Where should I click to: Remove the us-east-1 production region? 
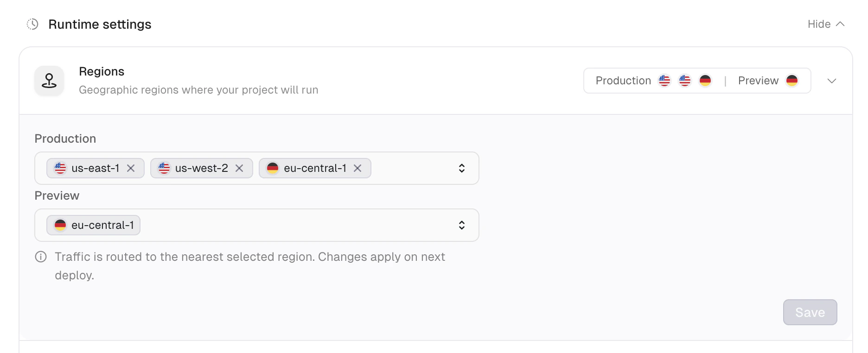point(131,168)
